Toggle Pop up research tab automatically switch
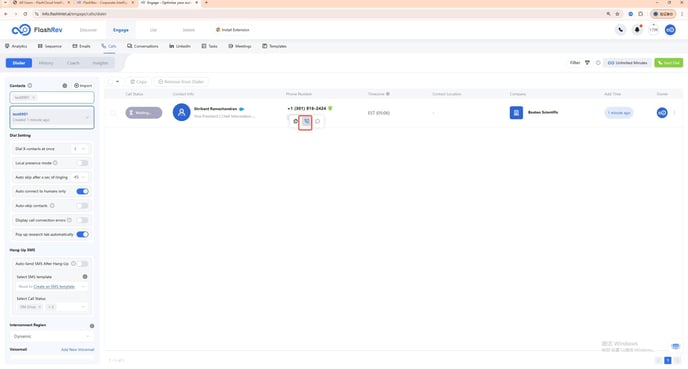The height and width of the screenshot is (369, 688). pyautogui.click(x=82, y=234)
